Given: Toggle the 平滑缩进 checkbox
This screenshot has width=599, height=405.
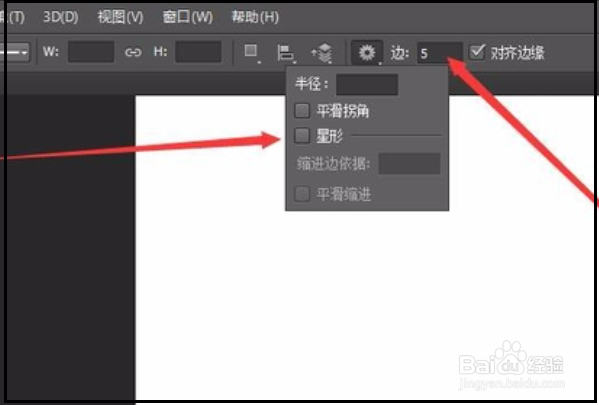Looking at the screenshot, I should click(x=302, y=194).
